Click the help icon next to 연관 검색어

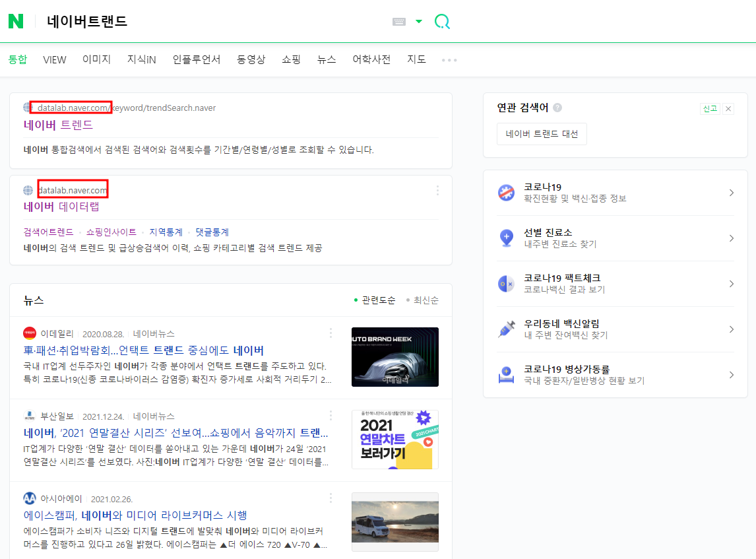pos(557,108)
